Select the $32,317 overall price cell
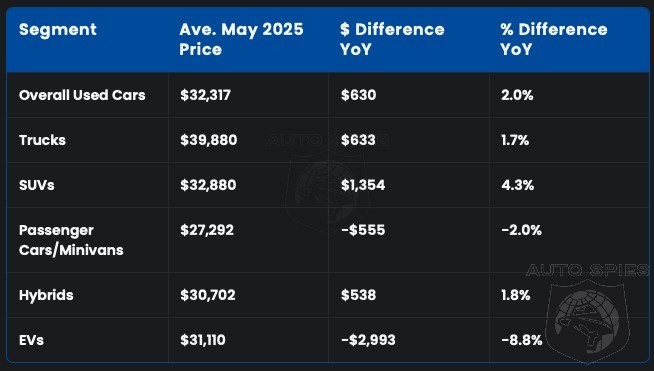 click(x=205, y=95)
